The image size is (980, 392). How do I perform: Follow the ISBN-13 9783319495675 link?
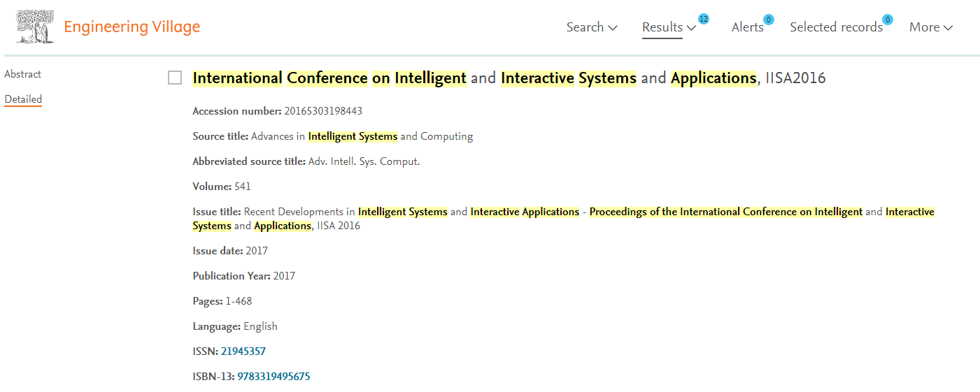point(274,377)
